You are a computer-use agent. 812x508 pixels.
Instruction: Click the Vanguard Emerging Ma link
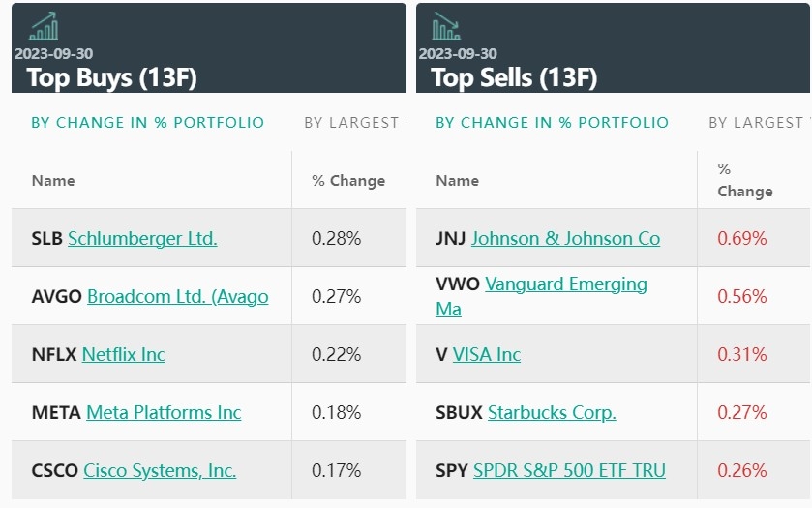coord(565,284)
